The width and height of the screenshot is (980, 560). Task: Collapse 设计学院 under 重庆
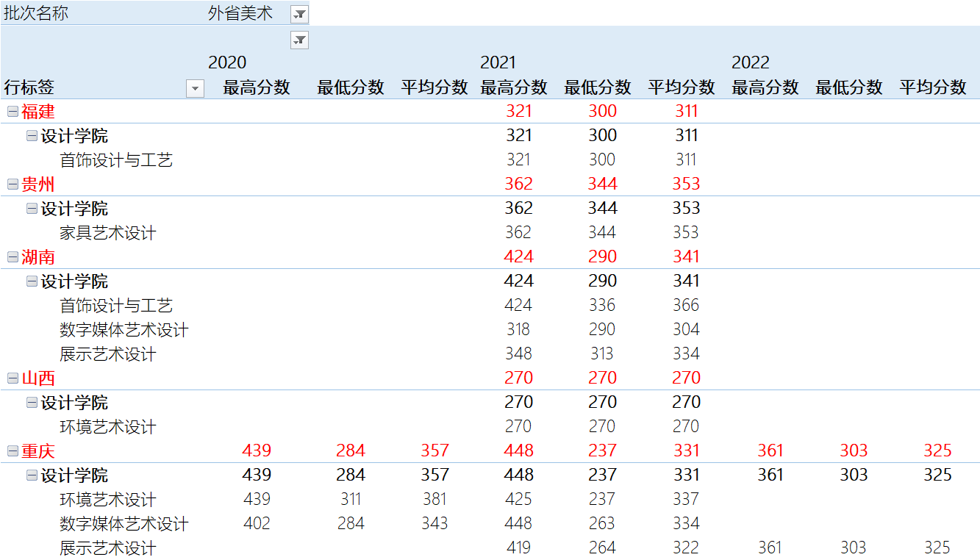tap(32, 475)
